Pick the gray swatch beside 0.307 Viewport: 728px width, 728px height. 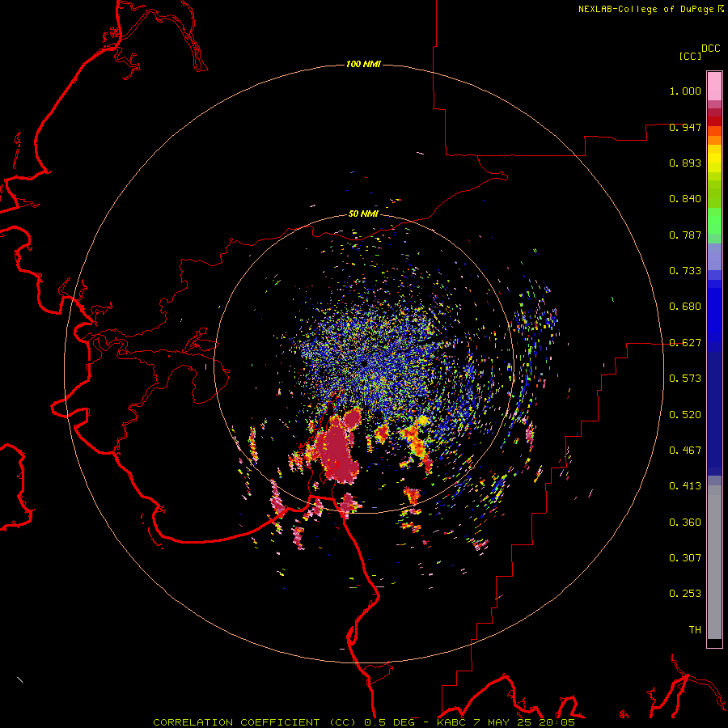point(714,562)
